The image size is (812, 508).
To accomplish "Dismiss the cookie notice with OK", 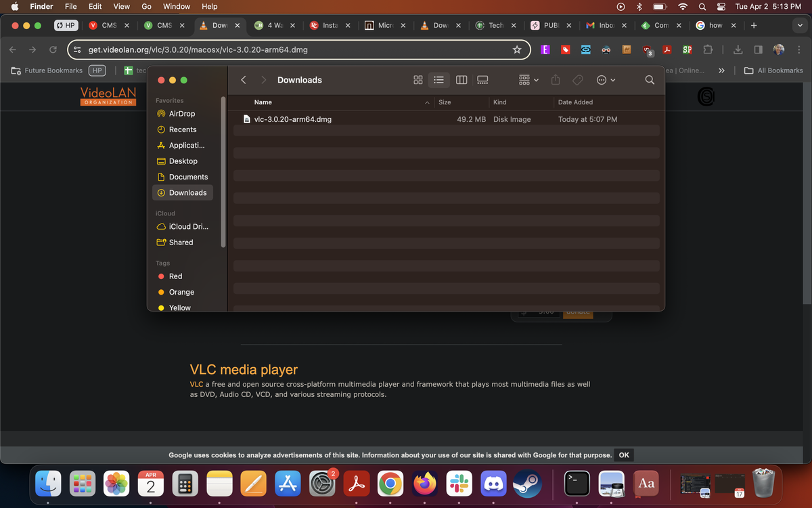I will point(623,454).
